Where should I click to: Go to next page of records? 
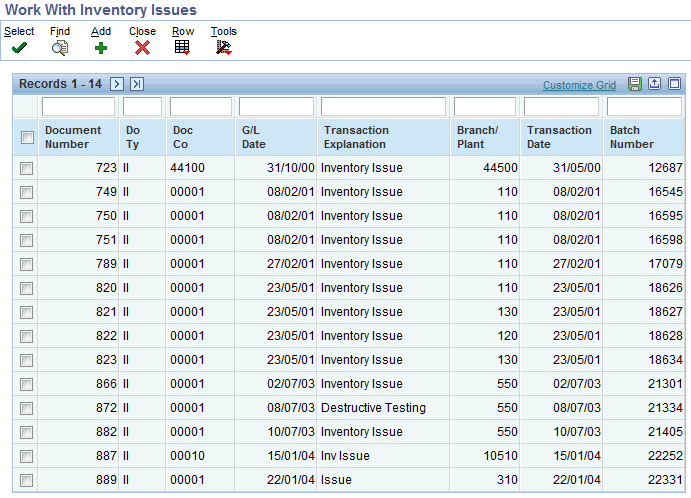tap(117, 84)
